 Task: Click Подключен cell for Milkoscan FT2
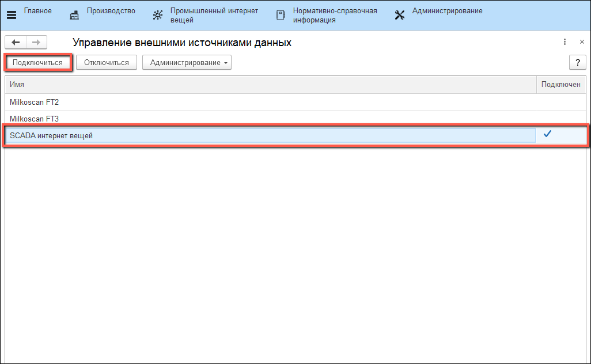click(x=560, y=102)
